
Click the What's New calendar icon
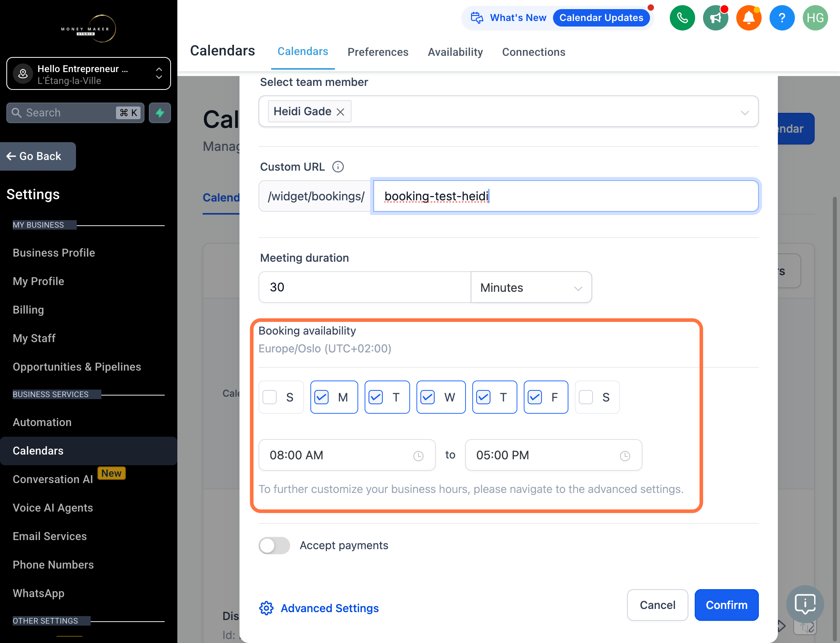point(477,18)
